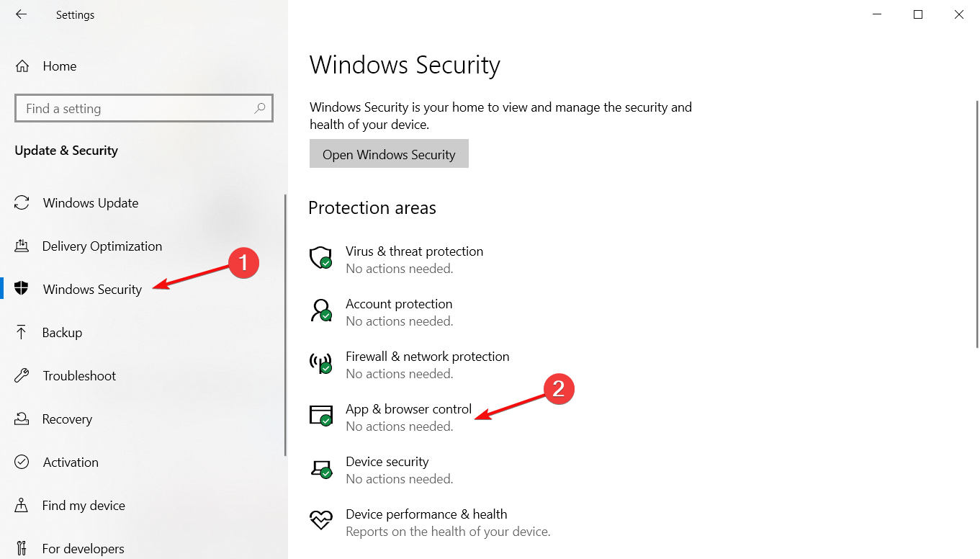Viewport: 980px width, 559px height.
Task: Click the Virus & threat protection shield icon
Action: [320, 258]
